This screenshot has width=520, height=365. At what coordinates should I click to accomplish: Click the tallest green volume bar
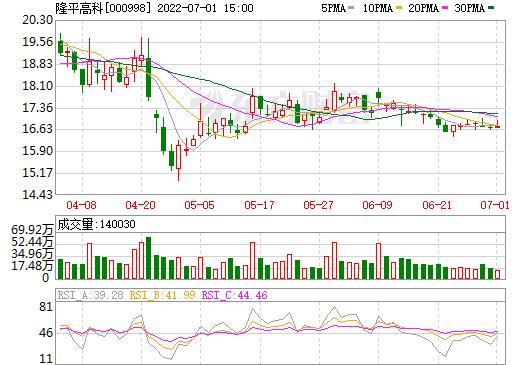click(x=148, y=258)
